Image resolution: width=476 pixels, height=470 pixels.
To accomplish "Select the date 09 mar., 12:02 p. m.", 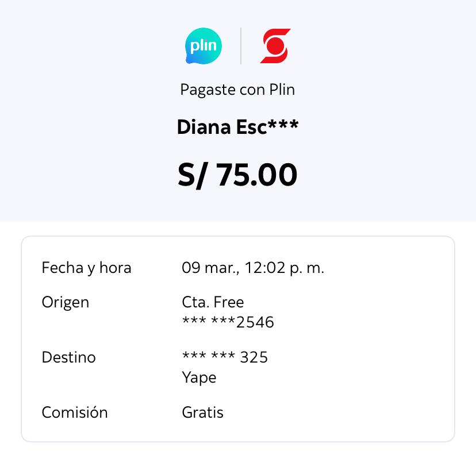I will 253,268.
